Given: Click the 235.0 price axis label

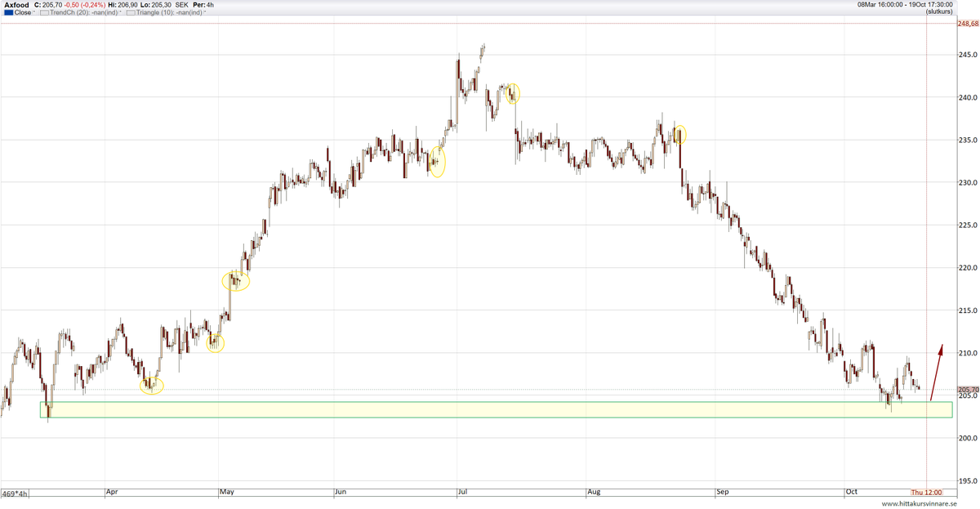Looking at the screenshot, I should click(967, 140).
